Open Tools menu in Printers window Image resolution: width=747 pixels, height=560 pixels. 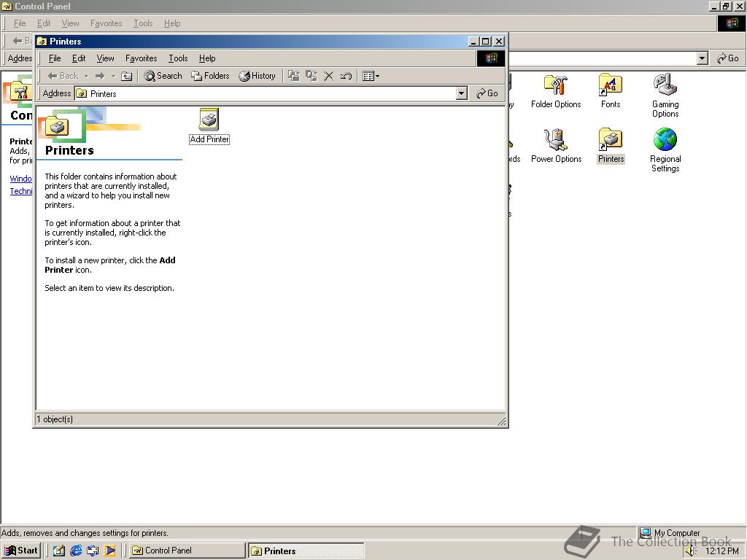click(178, 58)
